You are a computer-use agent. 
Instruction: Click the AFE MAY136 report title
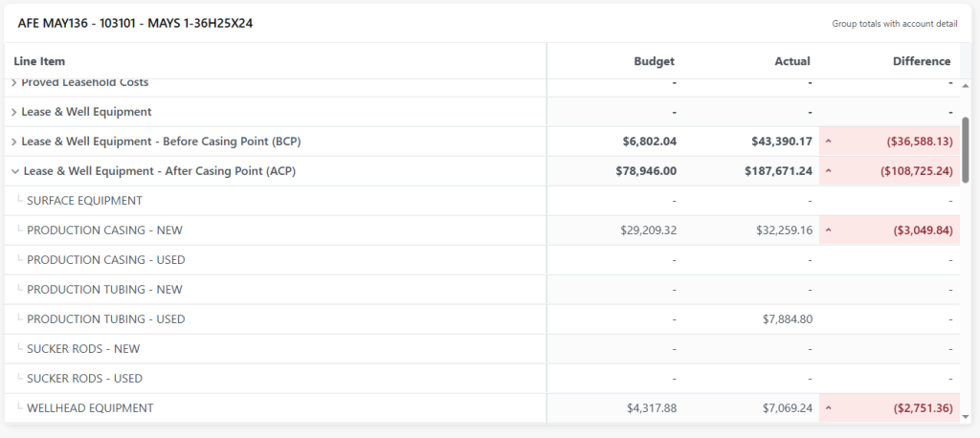[x=135, y=23]
